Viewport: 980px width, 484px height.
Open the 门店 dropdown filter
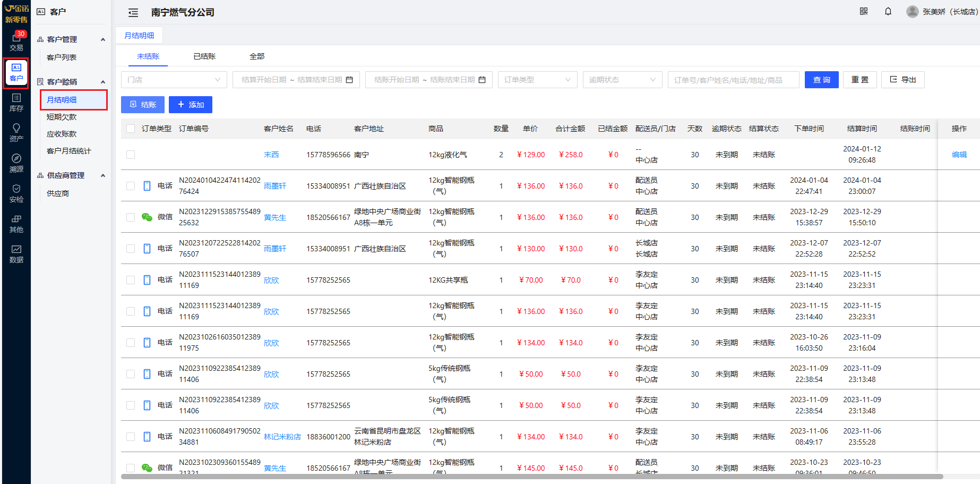pos(174,80)
